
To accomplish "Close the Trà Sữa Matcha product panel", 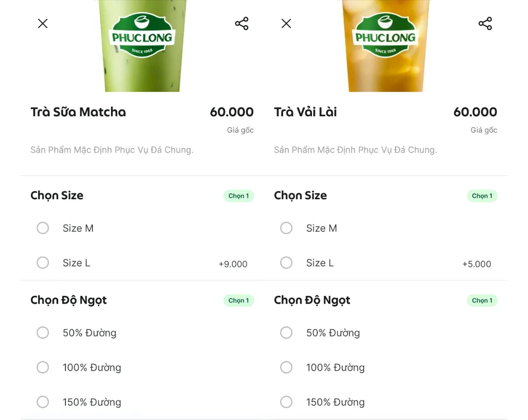I will pos(43,23).
